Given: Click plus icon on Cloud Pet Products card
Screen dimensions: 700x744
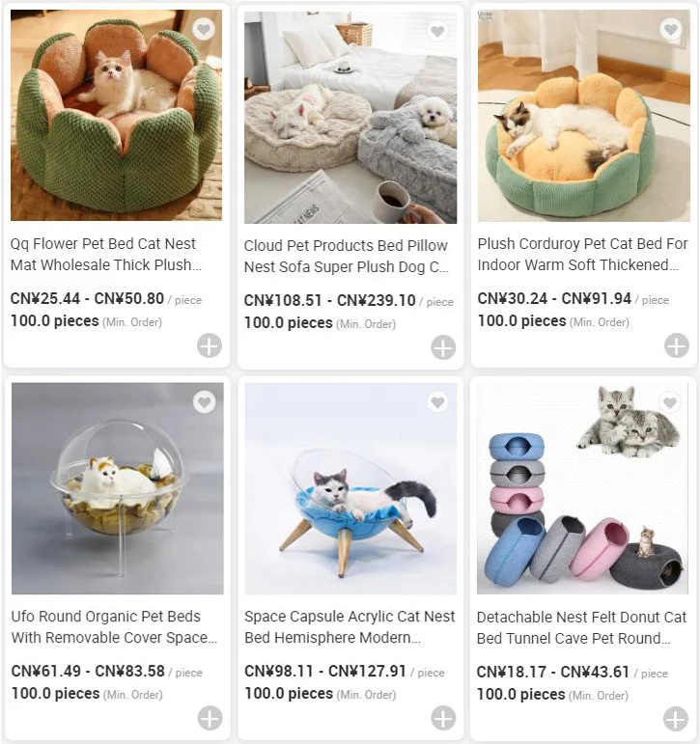Looking at the screenshot, I should coord(443,347).
